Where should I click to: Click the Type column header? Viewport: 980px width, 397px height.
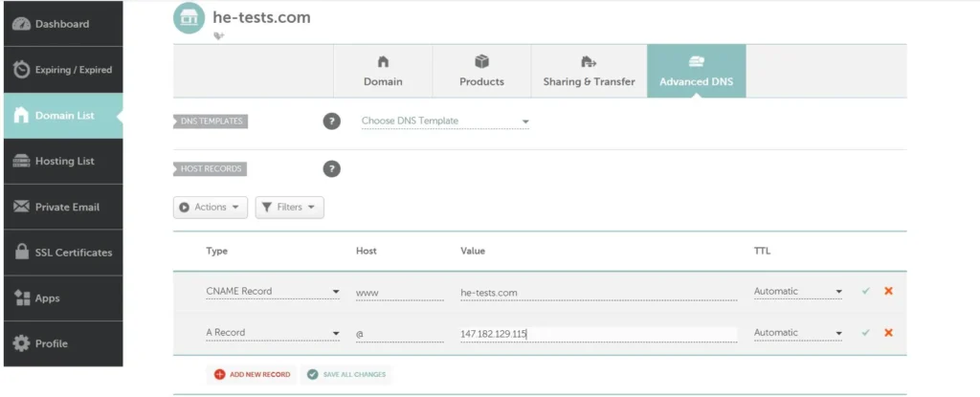[217, 252]
